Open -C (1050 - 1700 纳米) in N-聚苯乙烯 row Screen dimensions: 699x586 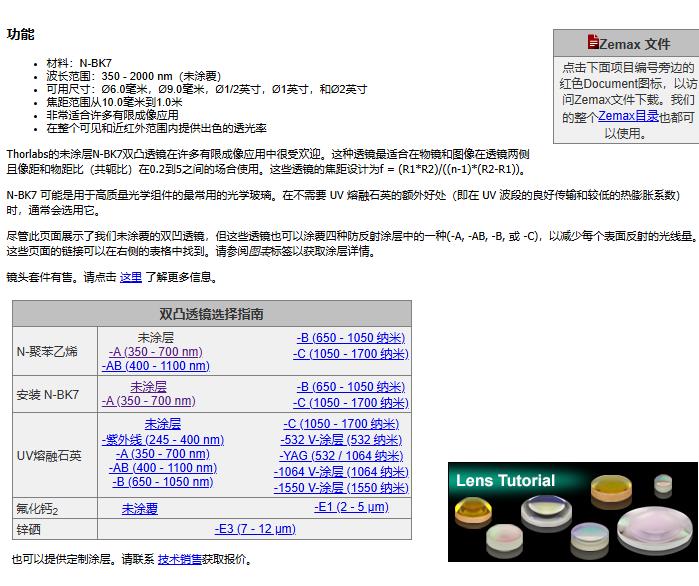pyautogui.click(x=351, y=354)
